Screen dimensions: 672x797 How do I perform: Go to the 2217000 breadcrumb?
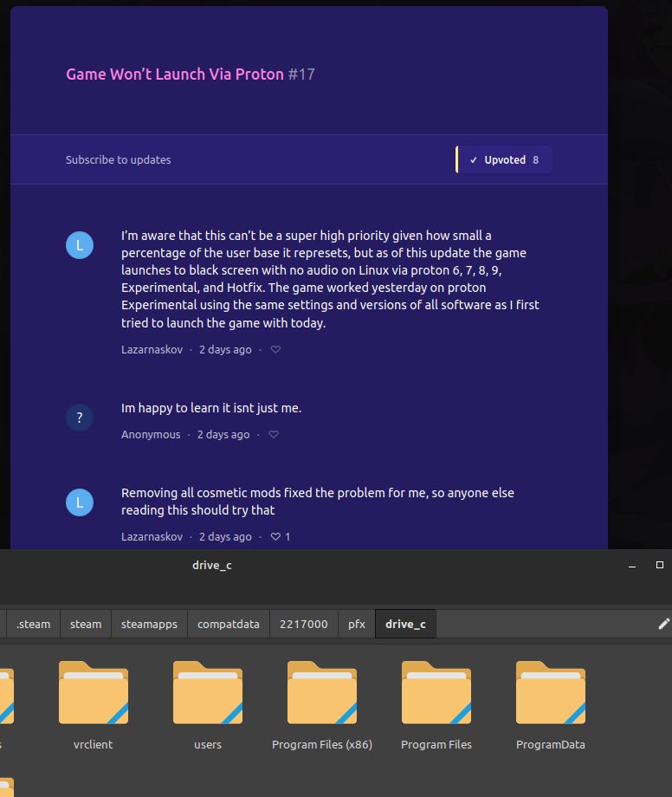pyautogui.click(x=304, y=625)
